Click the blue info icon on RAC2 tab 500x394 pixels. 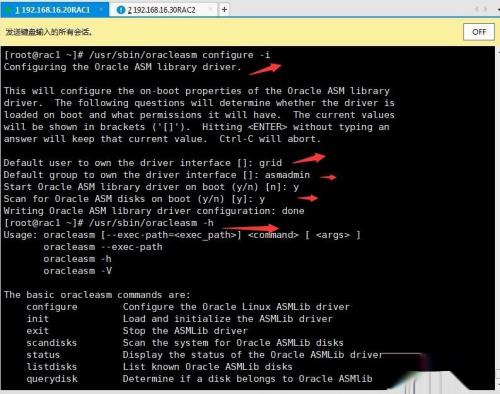[121, 10]
